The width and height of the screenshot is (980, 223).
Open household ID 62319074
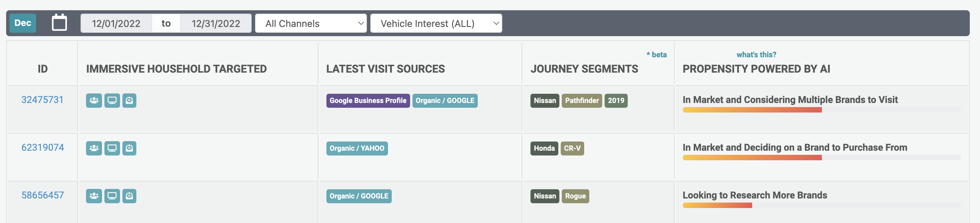43,148
